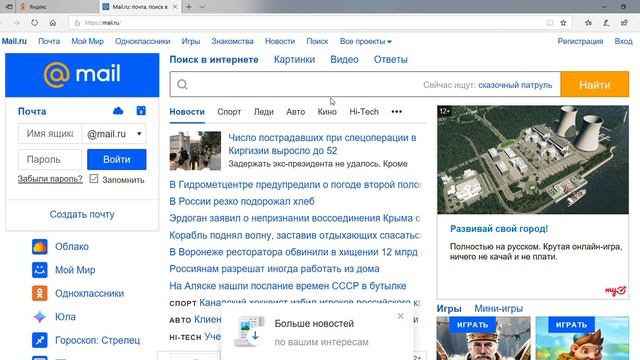Click the browser refresh icon
This screenshot has width=640, height=360.
pyautogui.click(x=34, y=23)
